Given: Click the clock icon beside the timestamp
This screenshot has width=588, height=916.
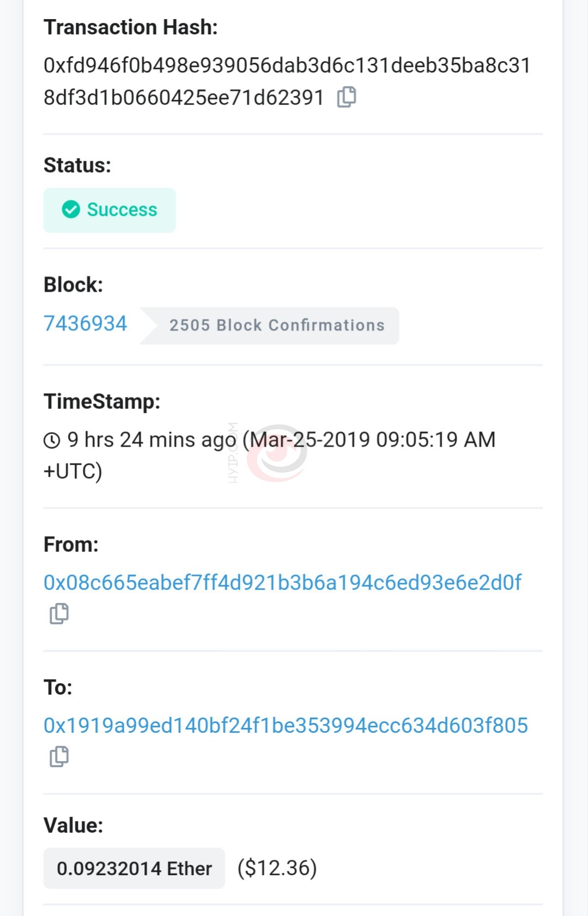Looking at the screenshot, I should 52,440.
